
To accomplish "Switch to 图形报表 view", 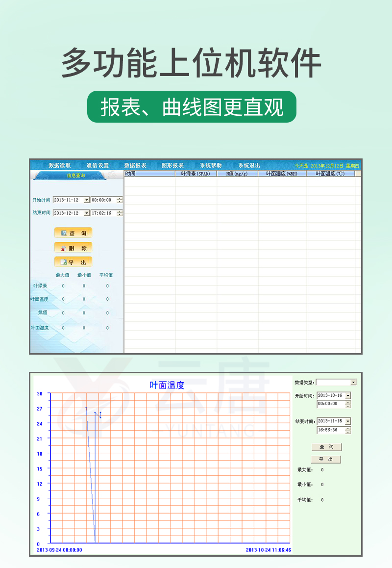I will point(172,166).
